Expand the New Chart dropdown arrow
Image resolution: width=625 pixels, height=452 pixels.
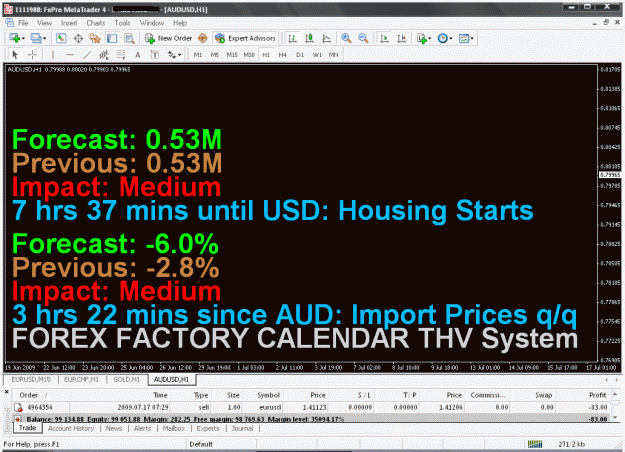[24, 39]
